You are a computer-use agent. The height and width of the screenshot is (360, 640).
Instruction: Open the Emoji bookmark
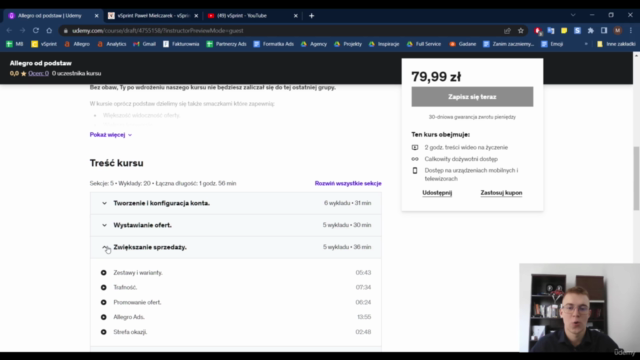coord(552,44)
